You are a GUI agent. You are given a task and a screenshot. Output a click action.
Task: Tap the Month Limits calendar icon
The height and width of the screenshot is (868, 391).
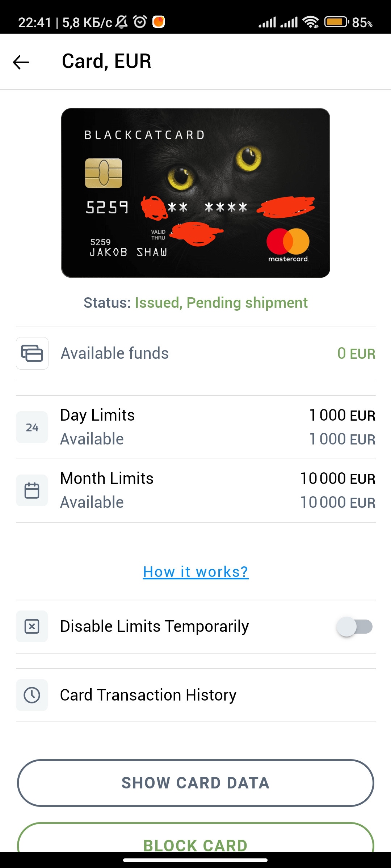[x=32, y=490]
